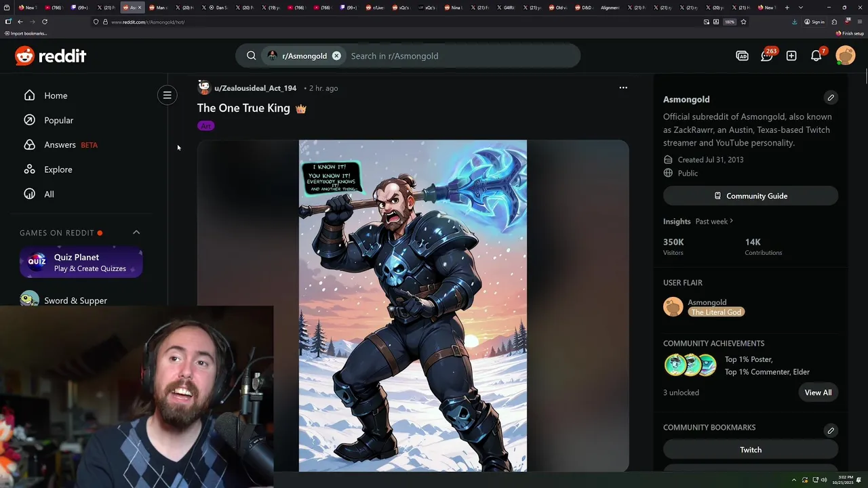
Task: Open the post's cartoon warrior image
Action: pos(413,305)
